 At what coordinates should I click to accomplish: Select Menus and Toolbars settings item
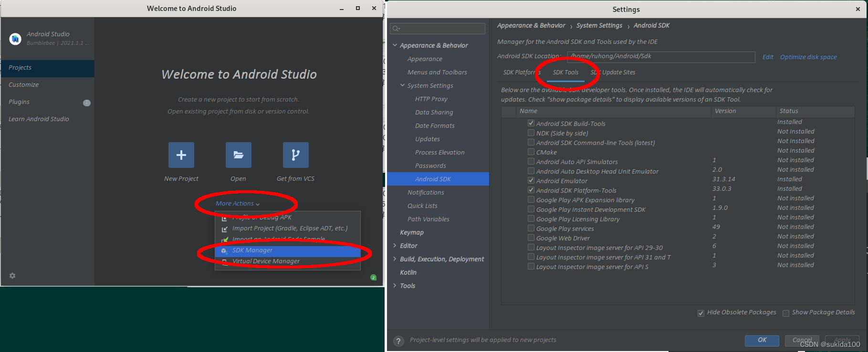[437, 72]
